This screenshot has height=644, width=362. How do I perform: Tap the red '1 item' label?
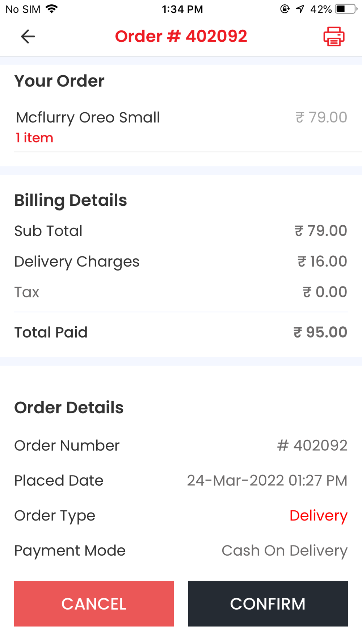pyautogui.click(x=34, y=138)
